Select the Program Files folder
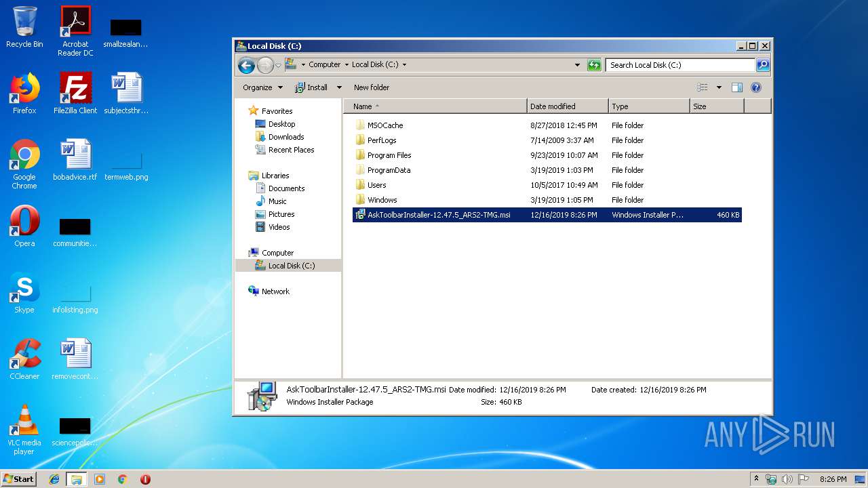The width and height of the screenshot is (868, 488). [x=389, y=155]
